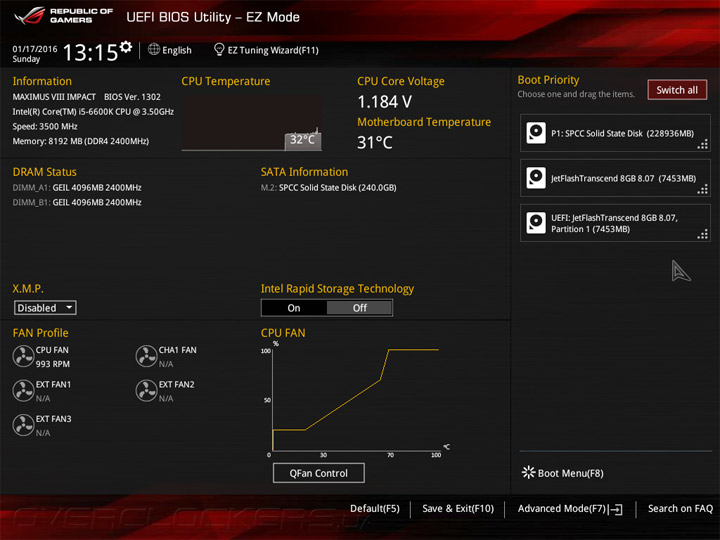The image size is (720, 540).
Task: Grab the drag handle on the JetFlashTranscend 8GB entry
Action: coord(703,189)
